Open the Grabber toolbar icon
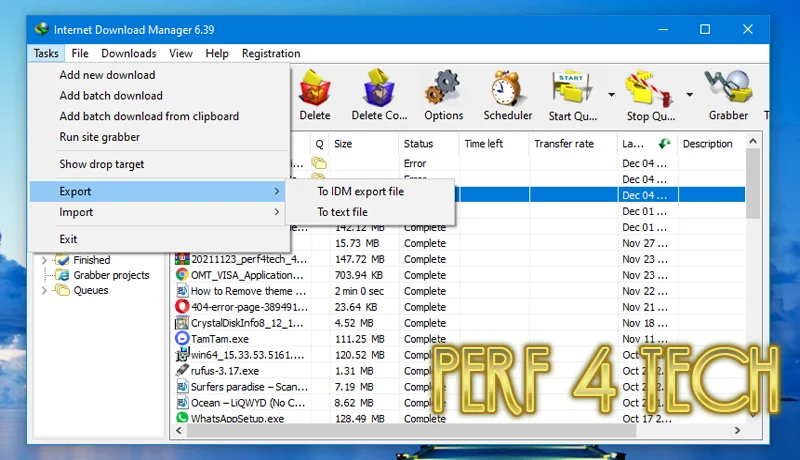This screenshot has width=800, height=460. (729, 87)
